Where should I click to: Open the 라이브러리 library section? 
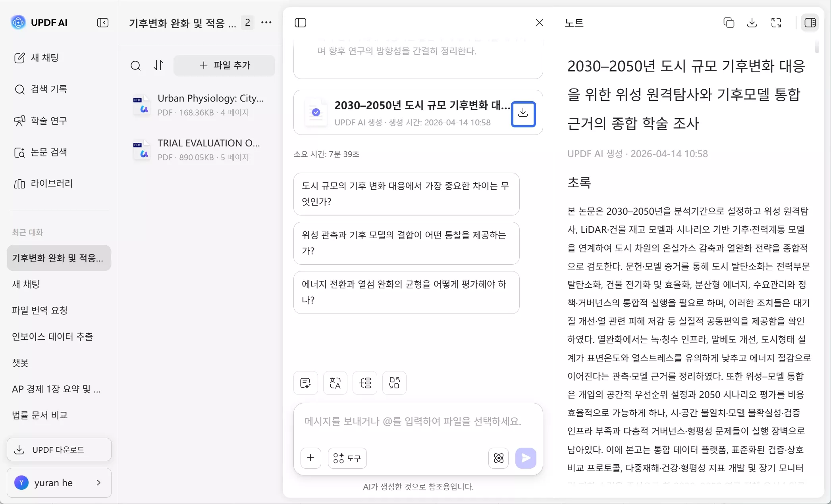pos(51,183)
